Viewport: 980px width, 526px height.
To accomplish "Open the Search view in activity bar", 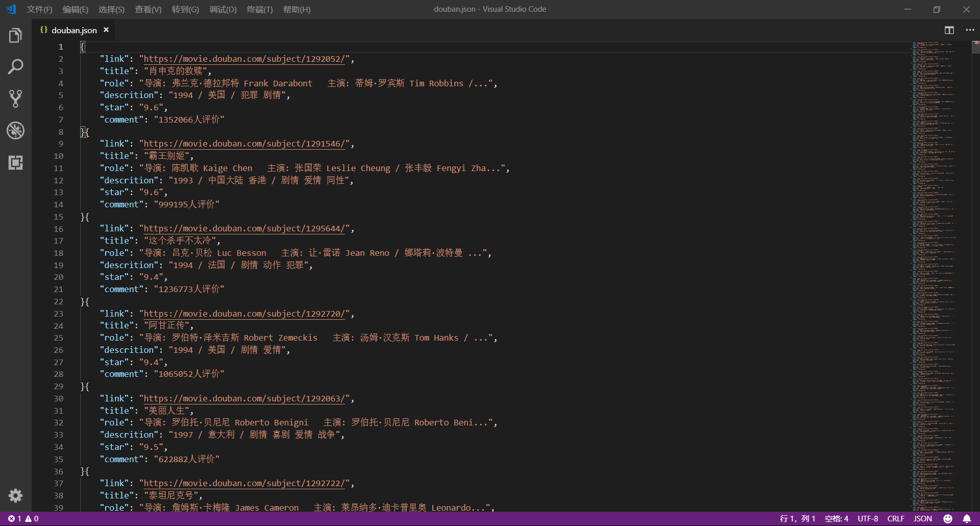I will (15, 66).
